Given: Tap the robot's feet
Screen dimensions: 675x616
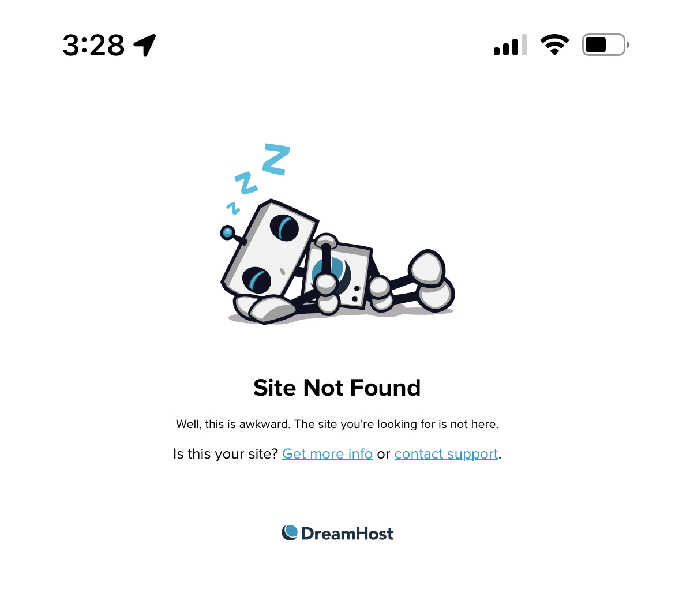Looking at the screenshot, I should (432, 280).
